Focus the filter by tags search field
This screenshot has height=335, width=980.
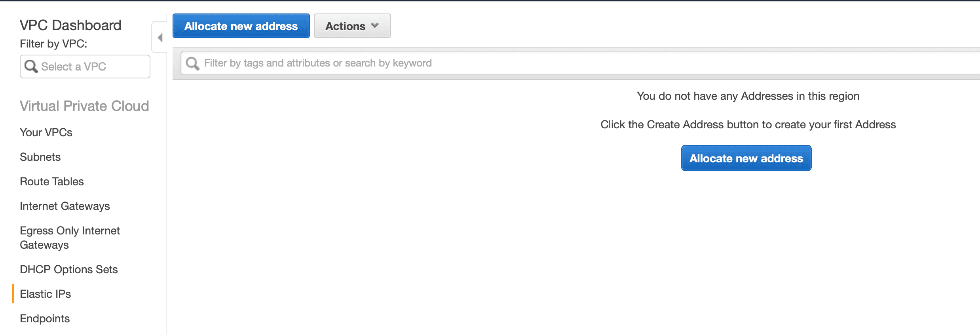tap(580, 63)
